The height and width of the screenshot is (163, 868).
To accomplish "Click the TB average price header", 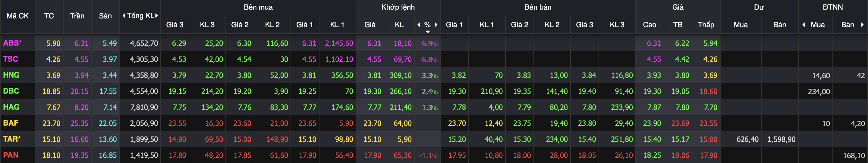I will [678, 25].
